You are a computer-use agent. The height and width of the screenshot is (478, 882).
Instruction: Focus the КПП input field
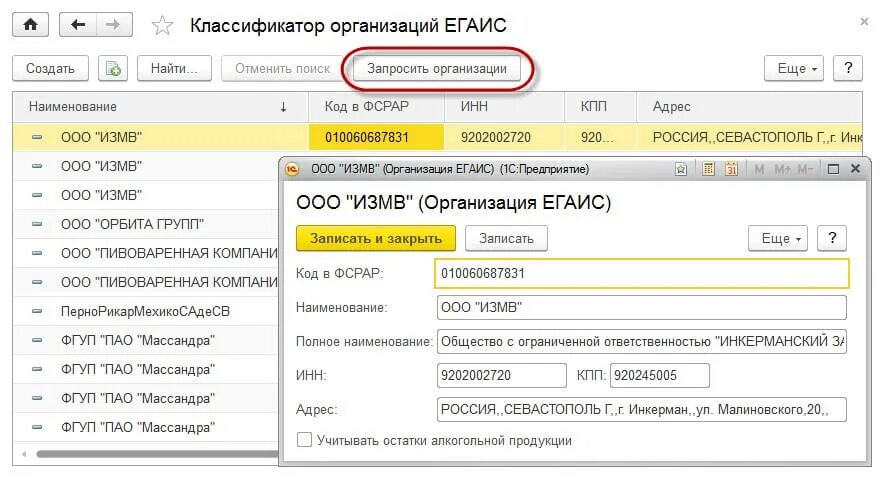[659, 376]
